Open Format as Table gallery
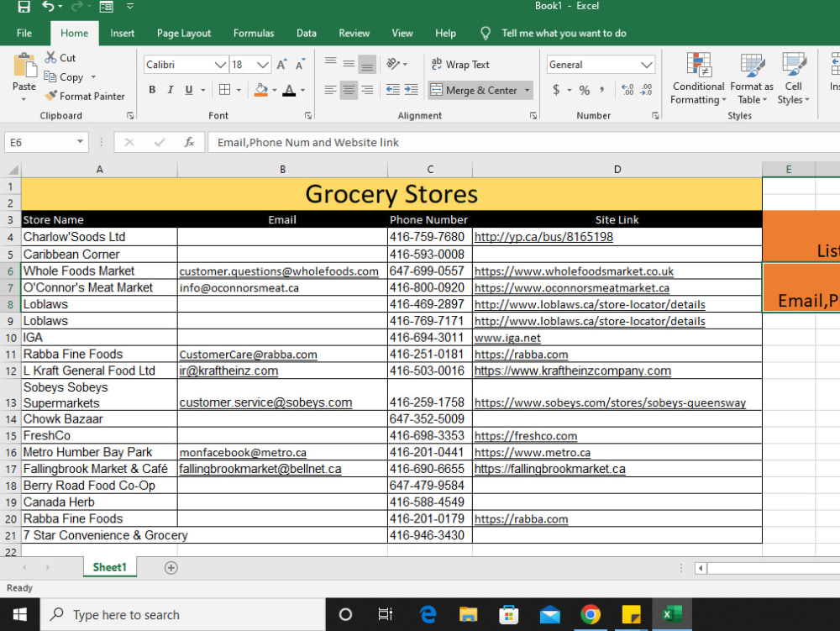 [x=752, y=79]
